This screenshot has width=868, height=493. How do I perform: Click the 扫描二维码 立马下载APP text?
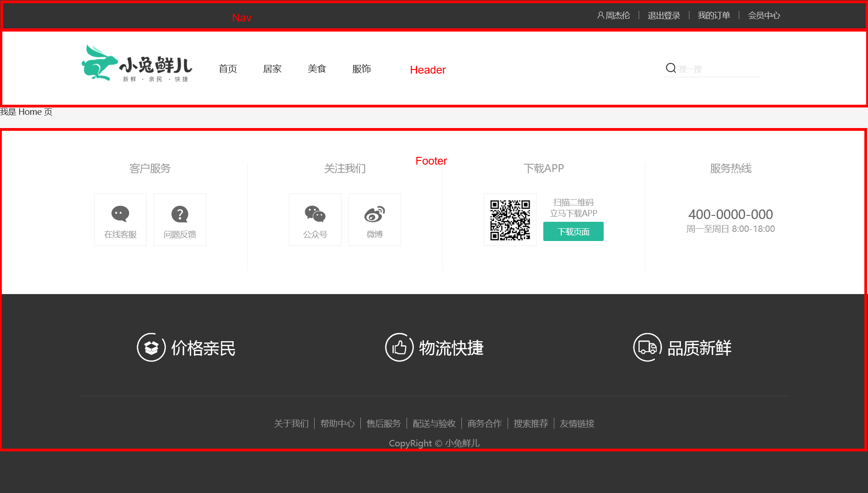click(573, 208)
